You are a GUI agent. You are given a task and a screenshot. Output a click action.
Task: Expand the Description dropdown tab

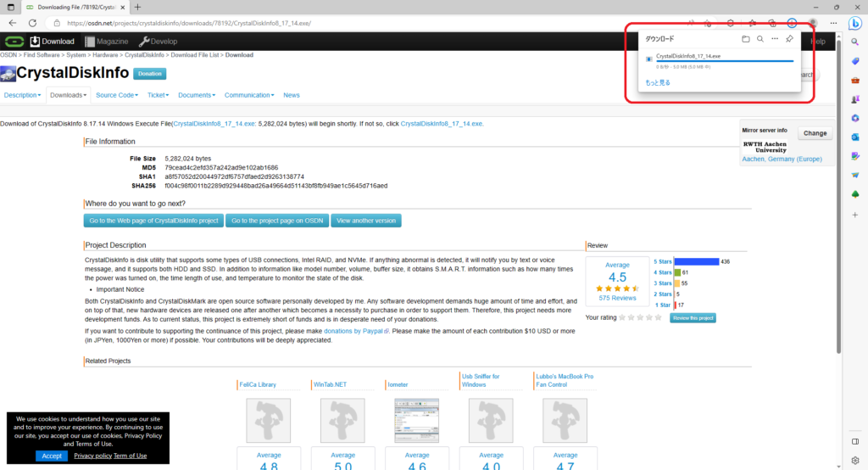click(x=22, y=95)
